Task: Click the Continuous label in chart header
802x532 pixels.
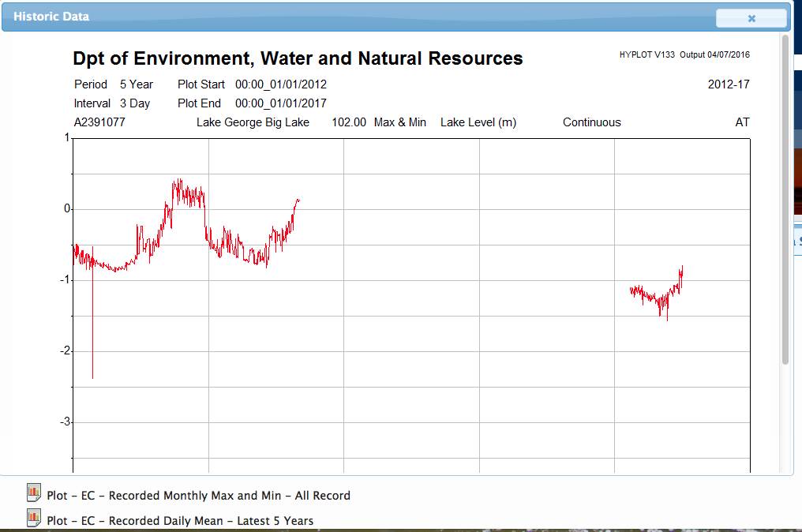Action: click(591, 122)
